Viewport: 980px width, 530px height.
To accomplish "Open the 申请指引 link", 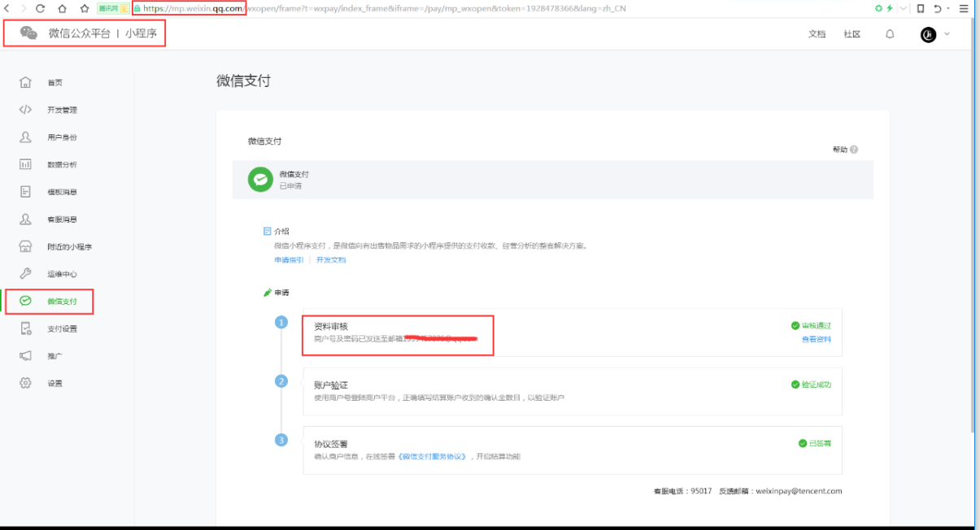I will pyautogui.click(x=289, y=260).
